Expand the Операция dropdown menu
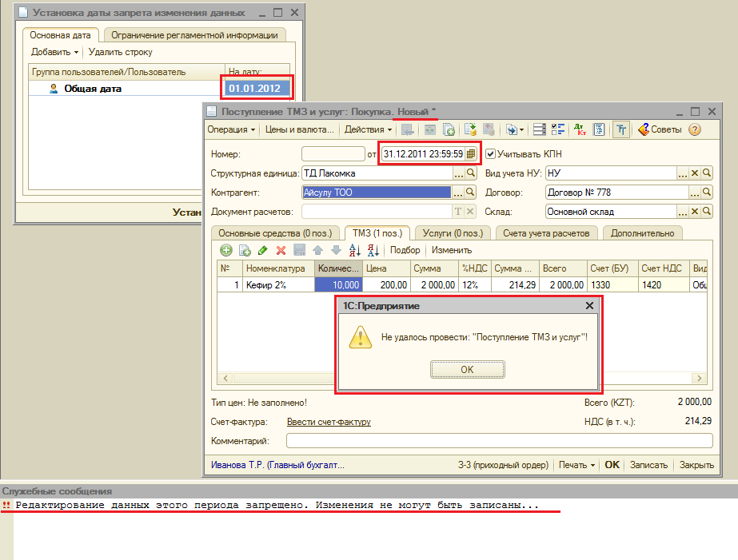Screen dimensions: 738x560 231,129
